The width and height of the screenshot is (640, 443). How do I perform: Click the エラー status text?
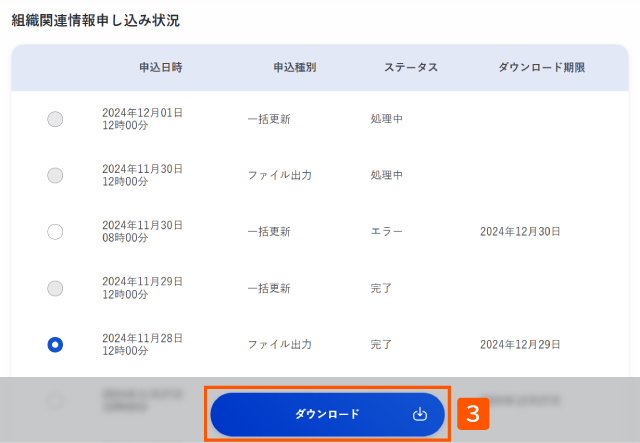pos(387,232)
